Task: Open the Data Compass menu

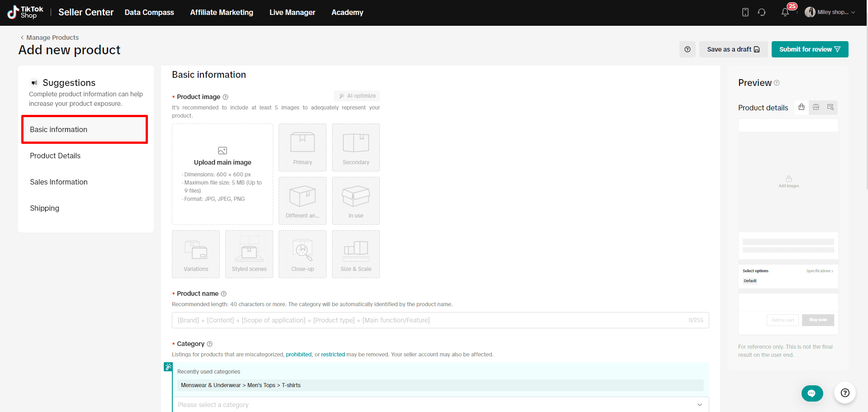Action: (149, 12)
